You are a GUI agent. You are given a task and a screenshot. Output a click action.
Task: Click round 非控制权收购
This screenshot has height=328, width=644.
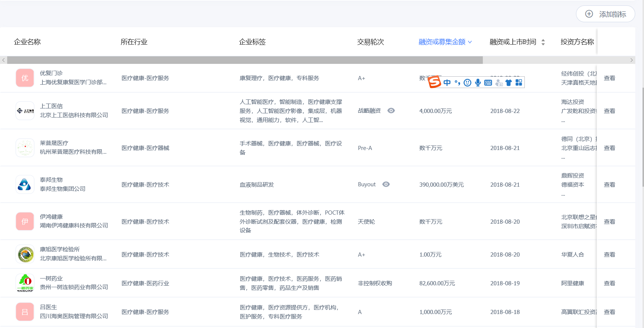375,283
